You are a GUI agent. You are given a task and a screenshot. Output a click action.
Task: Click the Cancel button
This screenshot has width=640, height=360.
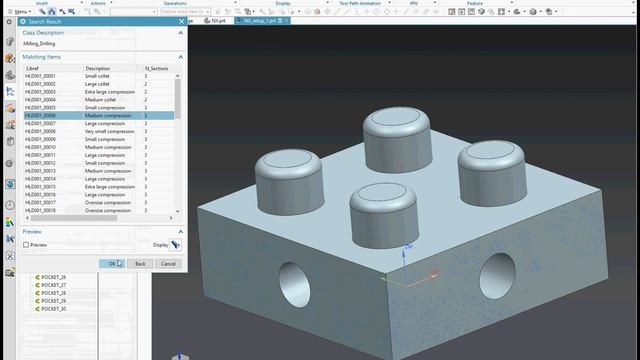pos(168,264)
